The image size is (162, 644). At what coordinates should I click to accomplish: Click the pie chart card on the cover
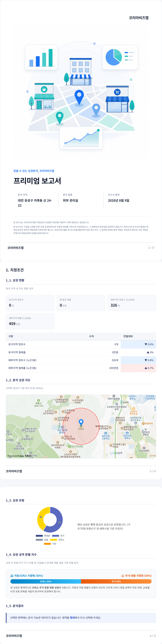(x=120, y=57)
